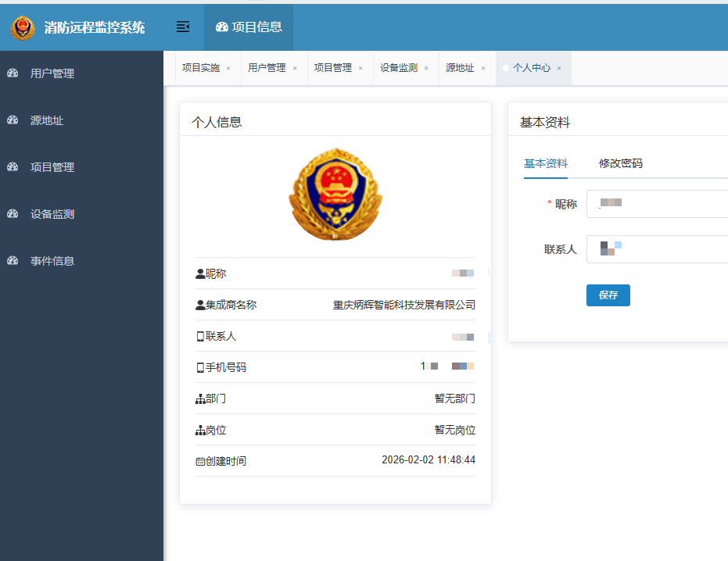Screen dimensions: 728x561
Task: Click the 用户管理 sidebar dashboard icon
Action: tap(13, 73)
